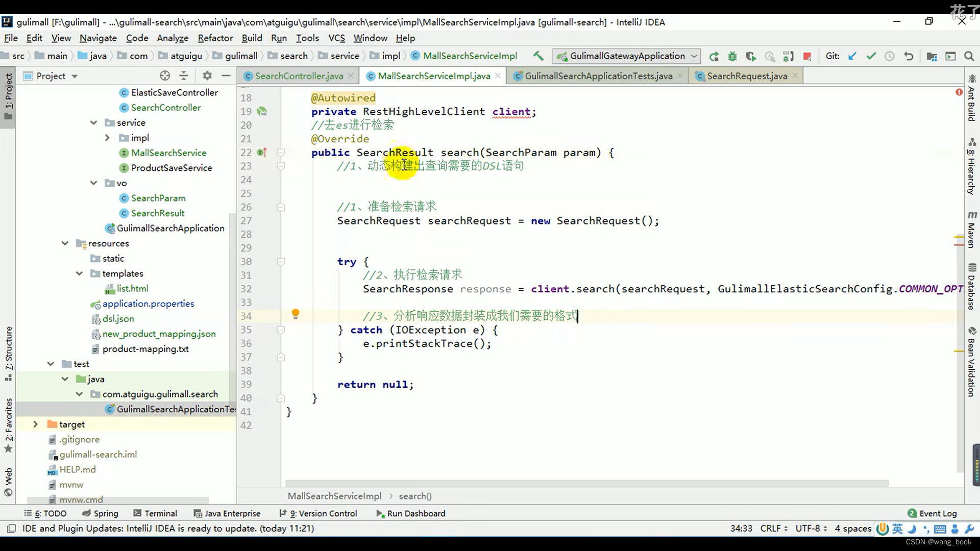Close the MallSearchServiceImpl.java tab
This screenshot has height=551, width=980.
click(x=498, y=76)
